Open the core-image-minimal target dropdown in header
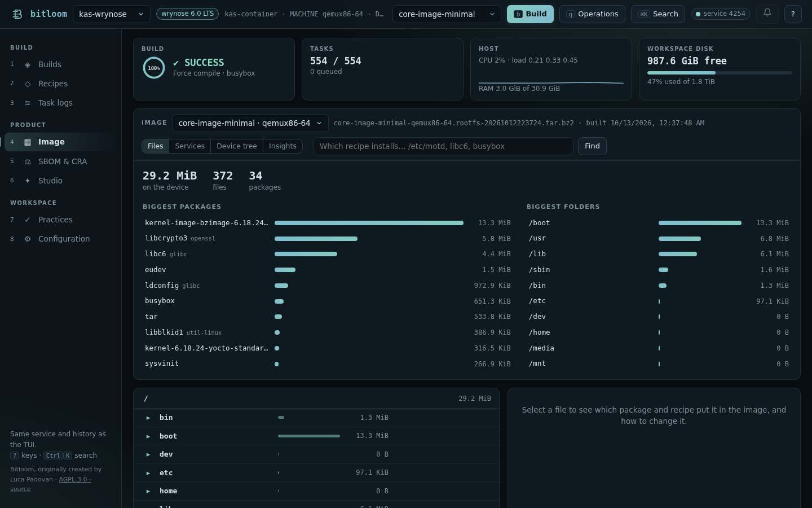The image size is (812, 508). tap(447, 14)
